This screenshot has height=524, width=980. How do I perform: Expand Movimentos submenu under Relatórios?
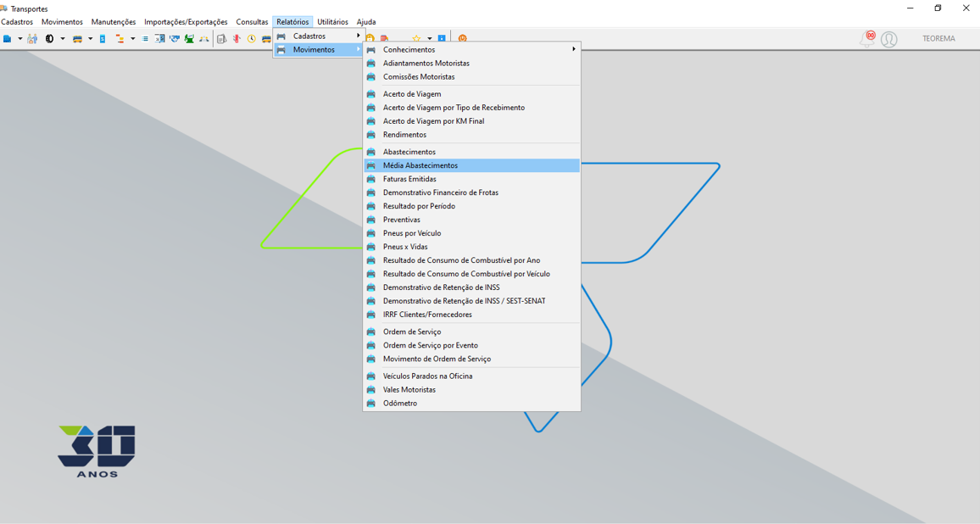pyautogui.click(x=318, y=49)
